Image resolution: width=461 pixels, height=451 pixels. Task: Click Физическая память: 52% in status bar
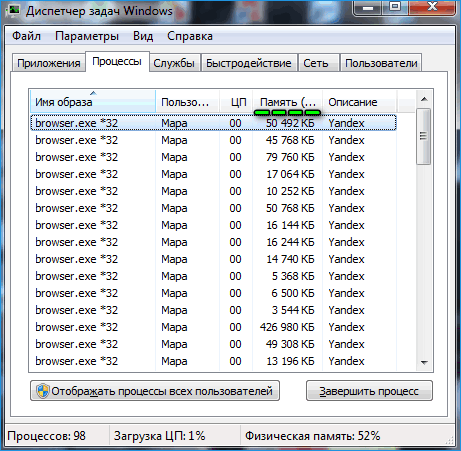[x=312, y=436]
